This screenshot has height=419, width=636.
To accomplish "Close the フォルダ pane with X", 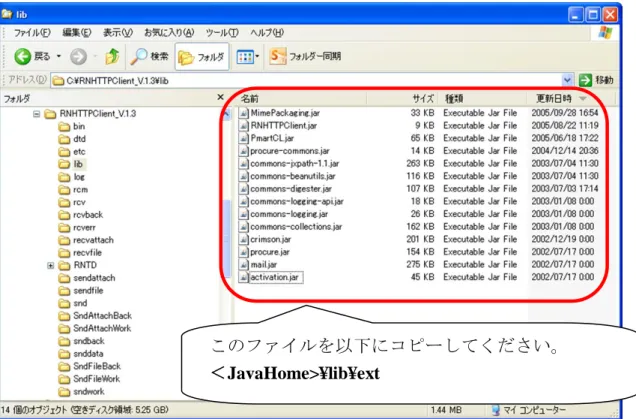I will [x=220, y=97].
